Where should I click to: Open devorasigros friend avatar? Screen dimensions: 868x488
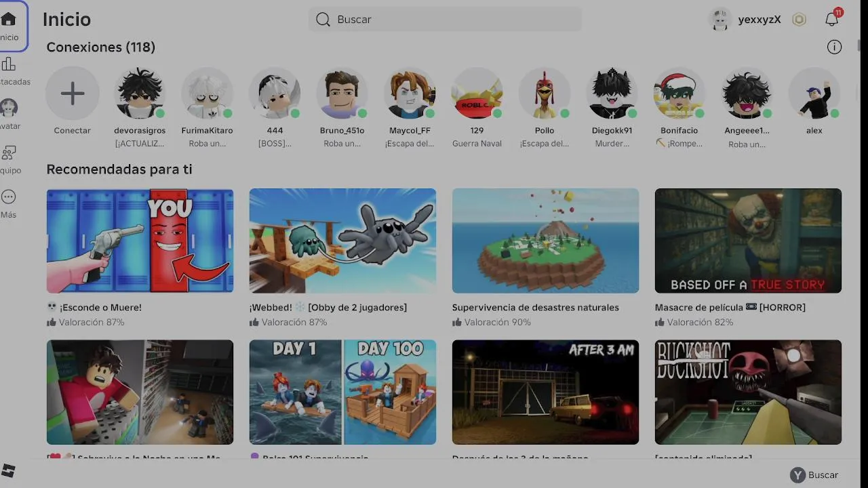140,94
